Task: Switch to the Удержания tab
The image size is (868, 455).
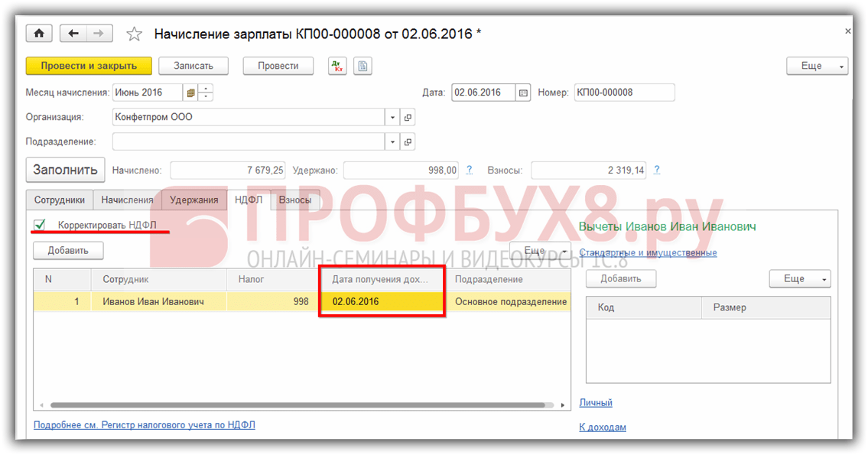Action: click(x=193, y=200)
